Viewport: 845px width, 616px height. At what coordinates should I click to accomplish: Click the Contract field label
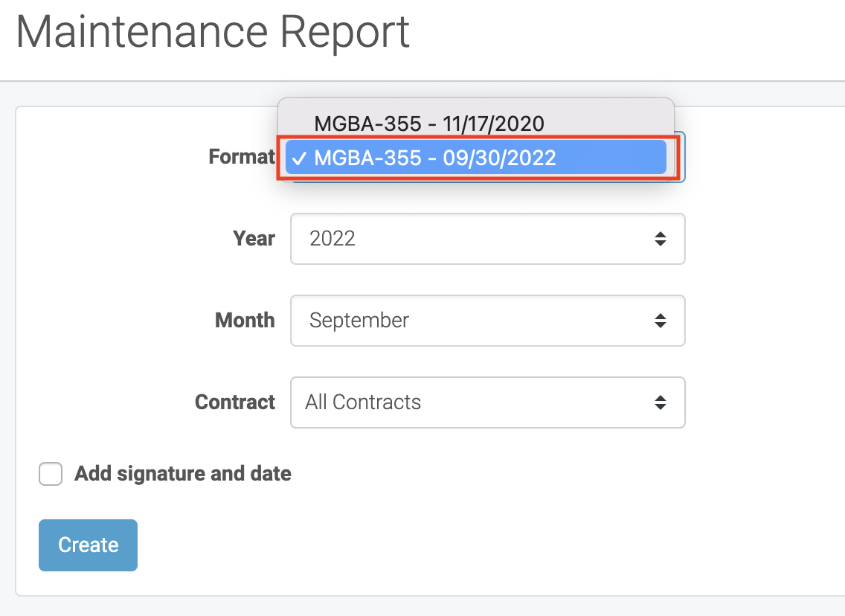[x=235, y=402]
